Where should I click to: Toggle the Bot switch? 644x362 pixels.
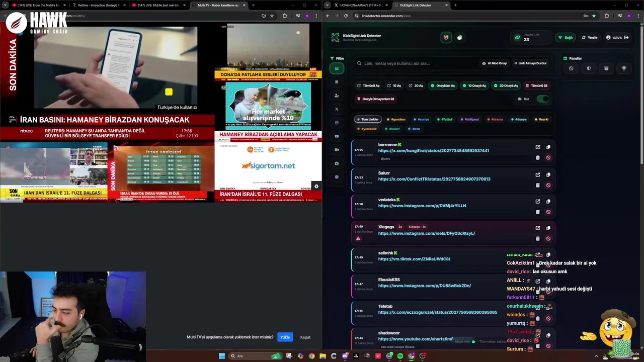(542, 99)
